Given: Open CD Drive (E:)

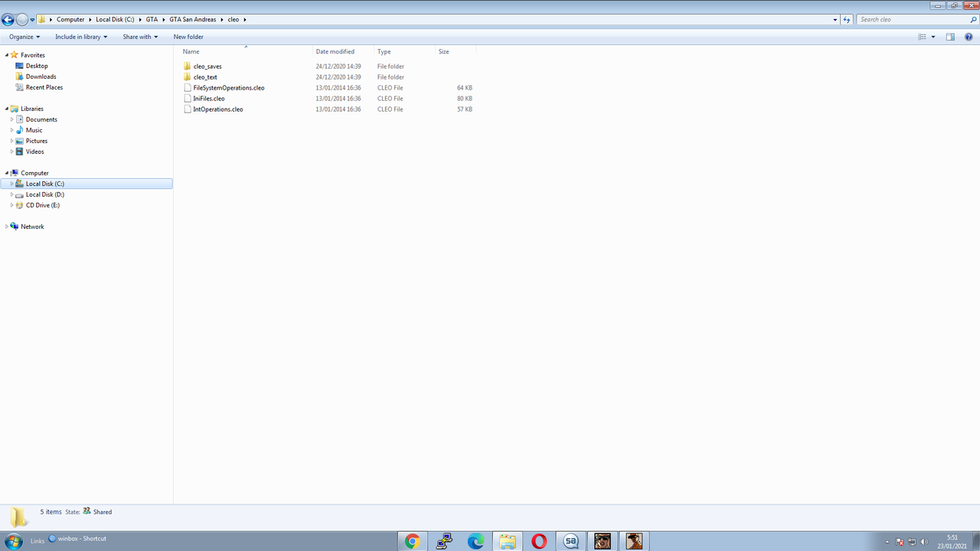Looking at the screenshot, I should [42, 205].
